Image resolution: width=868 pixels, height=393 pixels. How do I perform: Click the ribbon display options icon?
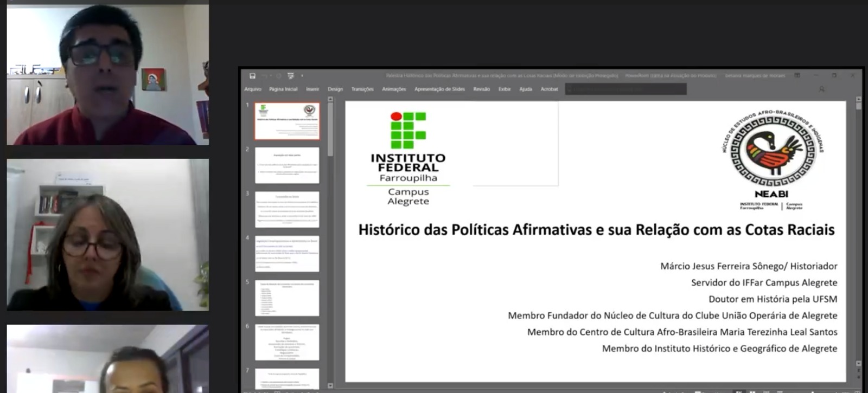coord(797,75)
